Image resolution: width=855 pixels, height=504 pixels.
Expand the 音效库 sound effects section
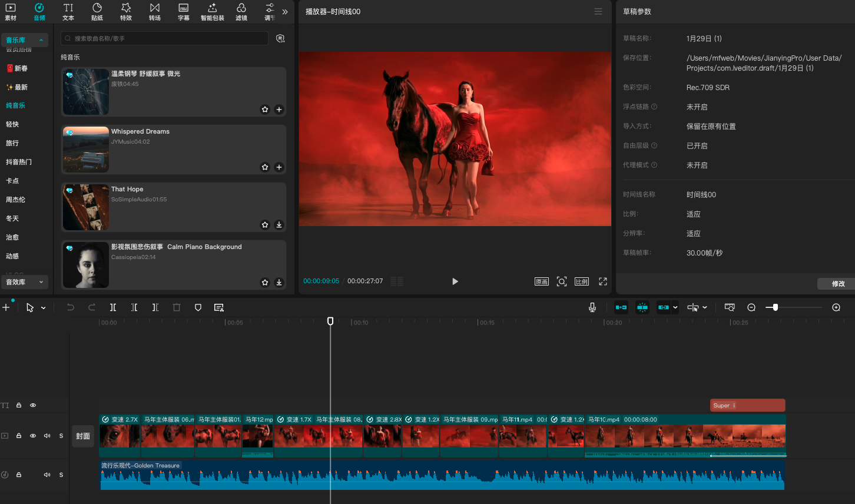pyautogui.click(x=25, y=282)
